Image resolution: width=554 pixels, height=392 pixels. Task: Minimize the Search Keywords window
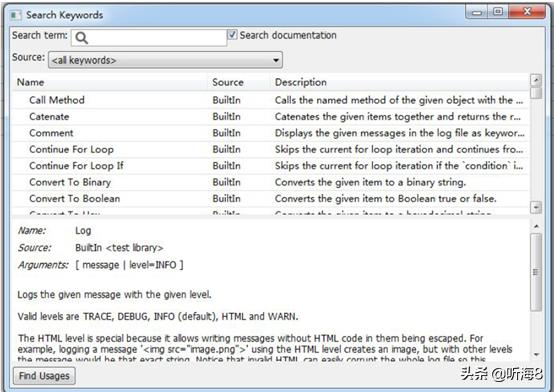tap(477, 12)
